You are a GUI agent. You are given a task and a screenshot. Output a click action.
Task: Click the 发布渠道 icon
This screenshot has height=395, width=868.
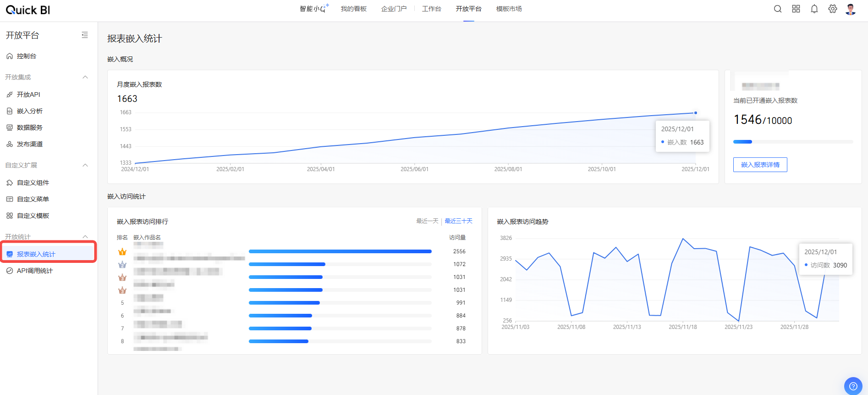pos(10,144)
